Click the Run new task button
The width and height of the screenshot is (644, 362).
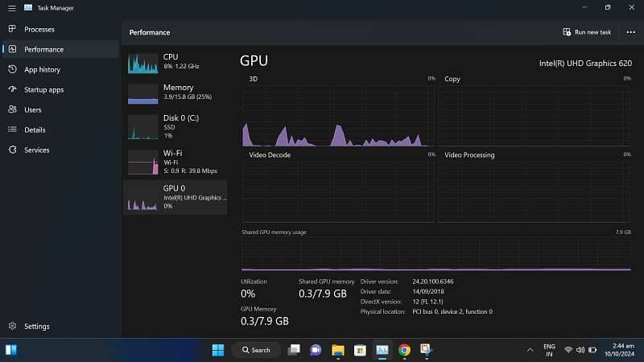[x=587, y=32]
